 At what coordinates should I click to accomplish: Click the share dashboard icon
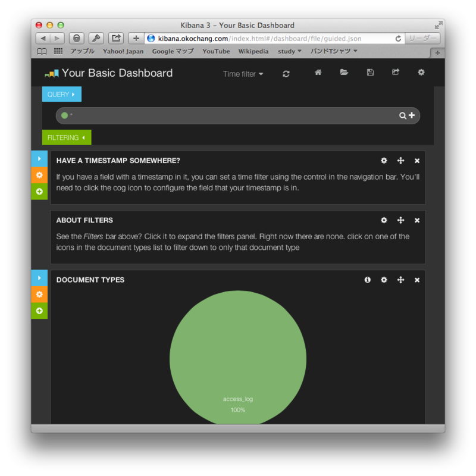tap(395, 72)
